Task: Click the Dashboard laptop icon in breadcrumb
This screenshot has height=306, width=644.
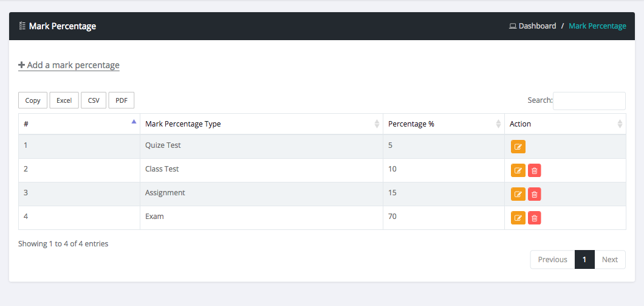Action: [512, 26]
